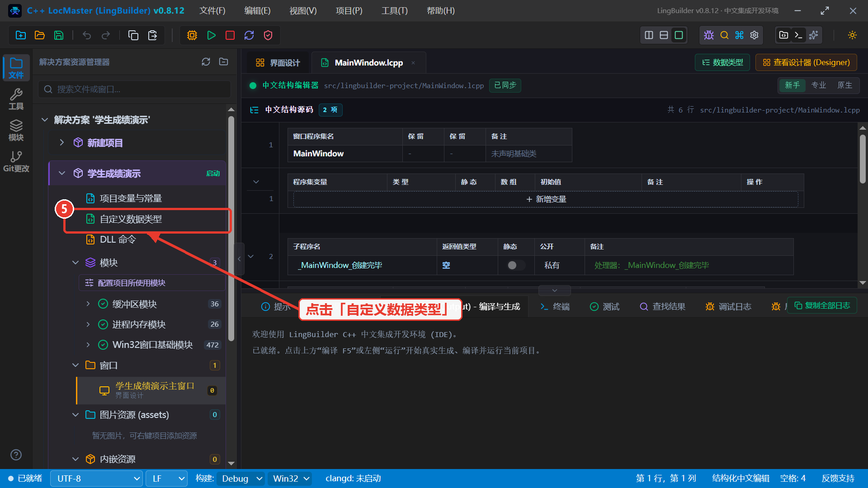Refresh the solution explorer
The height and width of the screenshot is (488, 868).
click(x=206, y=62)
